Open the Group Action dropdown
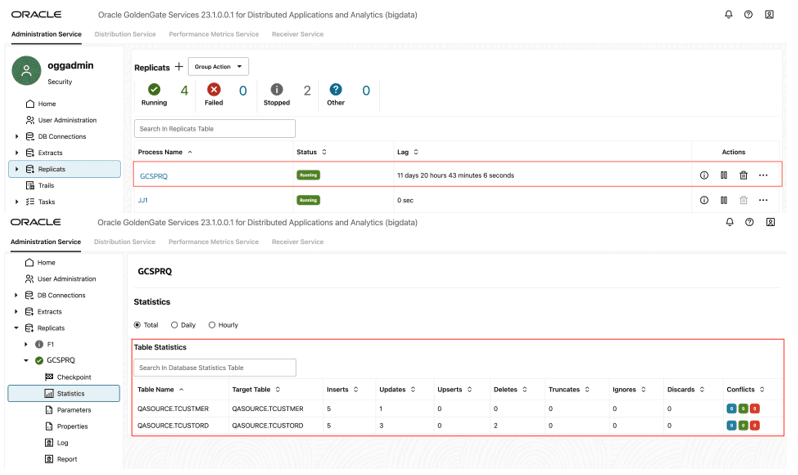This screenshot has width=798, height=475. tap(218, 67)
